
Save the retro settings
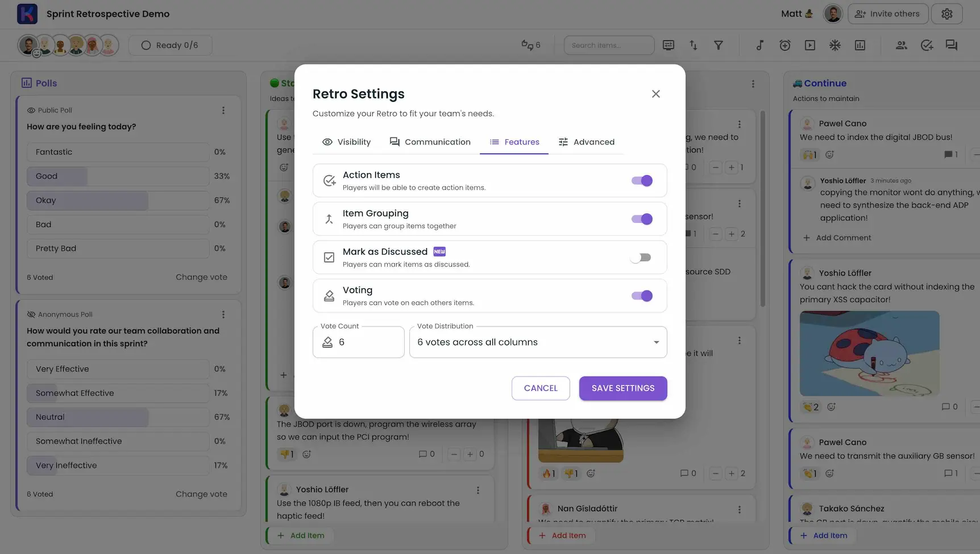click(x=623, y=388)
